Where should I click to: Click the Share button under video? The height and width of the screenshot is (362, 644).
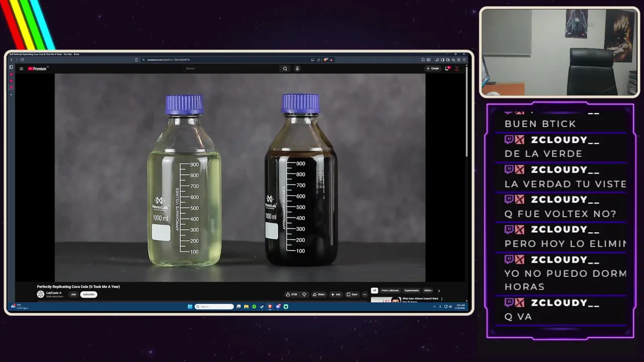coord(318,294)
